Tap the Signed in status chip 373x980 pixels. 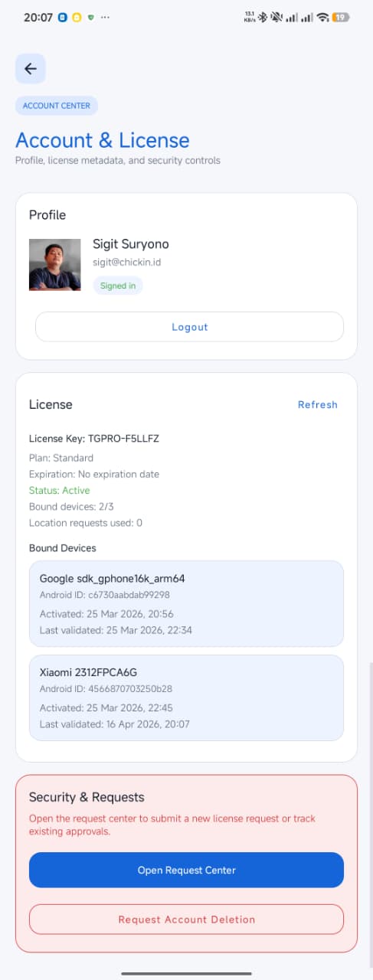pyautogui.click(x=118, y=286)
